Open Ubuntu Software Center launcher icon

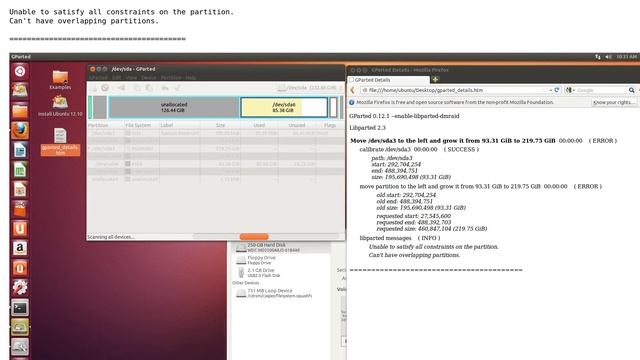coord(20,209)
